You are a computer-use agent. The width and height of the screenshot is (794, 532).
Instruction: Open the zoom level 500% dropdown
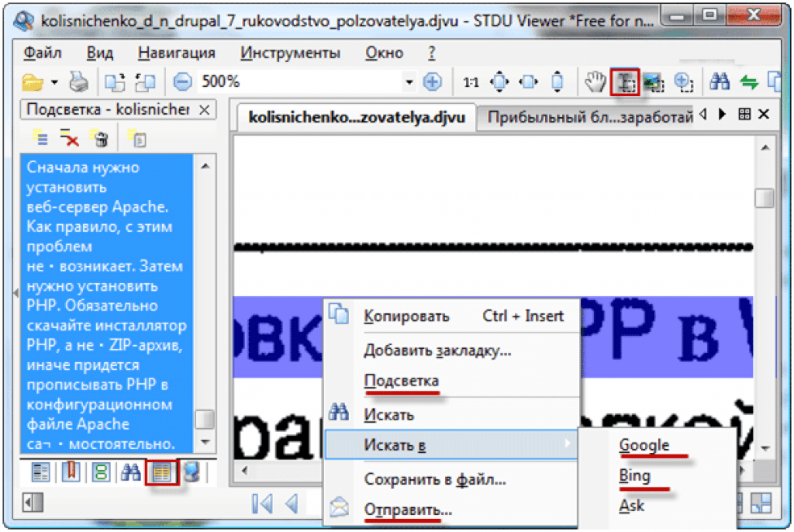click(409, 81)
